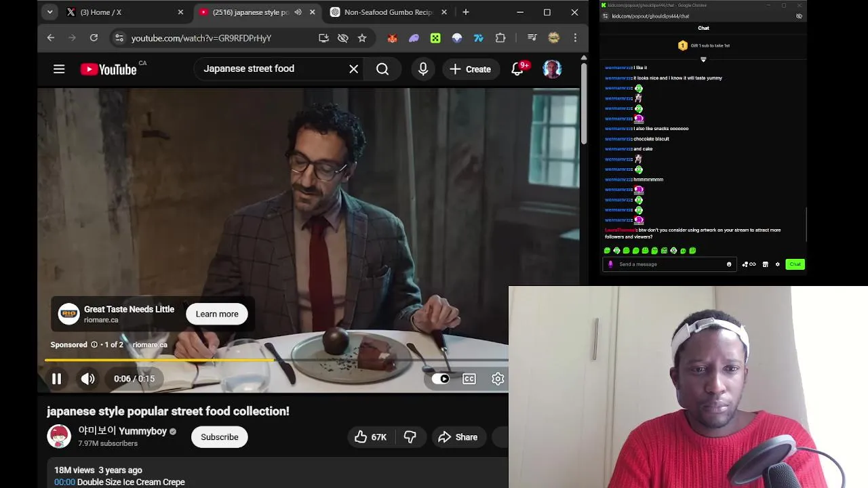Expand the Create menu

point(470,68)
